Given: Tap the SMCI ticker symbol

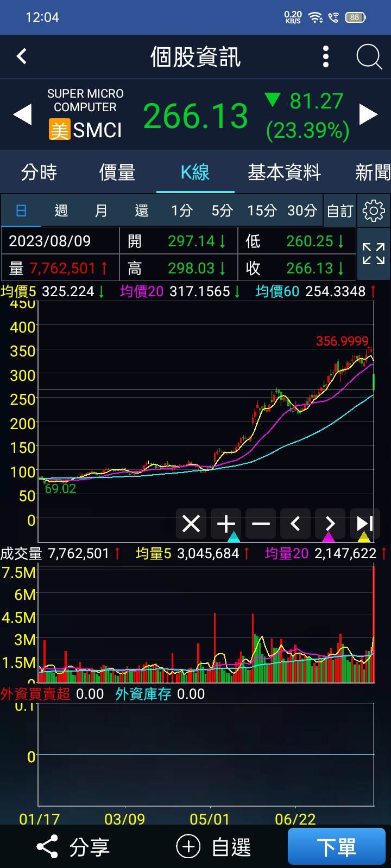Looking at the screenshot, I should [98, 130].
